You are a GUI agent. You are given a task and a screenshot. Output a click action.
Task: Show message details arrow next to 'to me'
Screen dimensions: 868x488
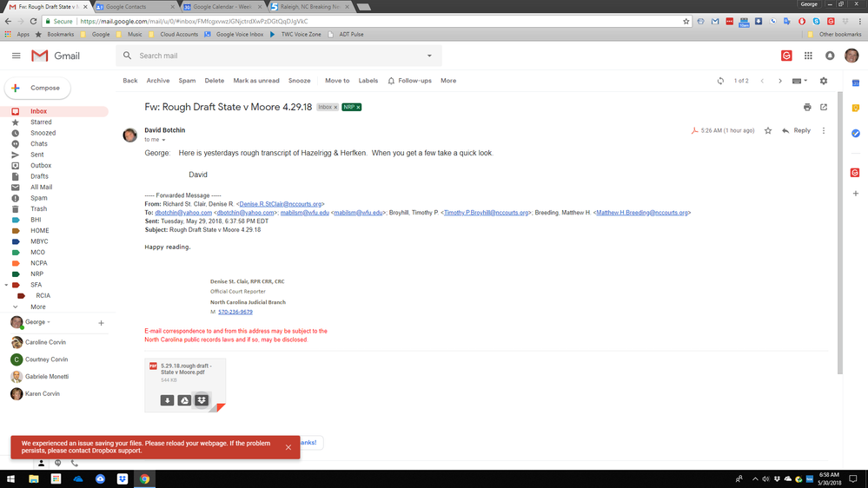(x=163, y=140)
